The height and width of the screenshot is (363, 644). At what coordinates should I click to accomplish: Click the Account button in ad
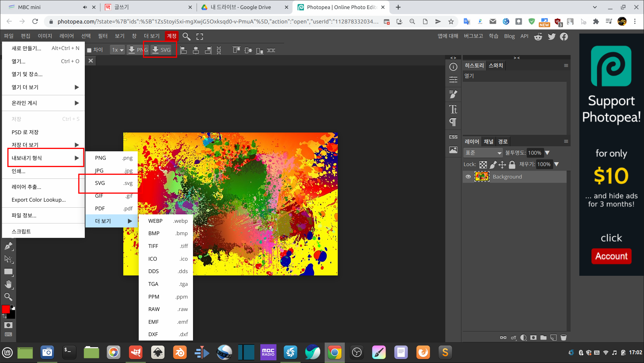pos(611,256)
